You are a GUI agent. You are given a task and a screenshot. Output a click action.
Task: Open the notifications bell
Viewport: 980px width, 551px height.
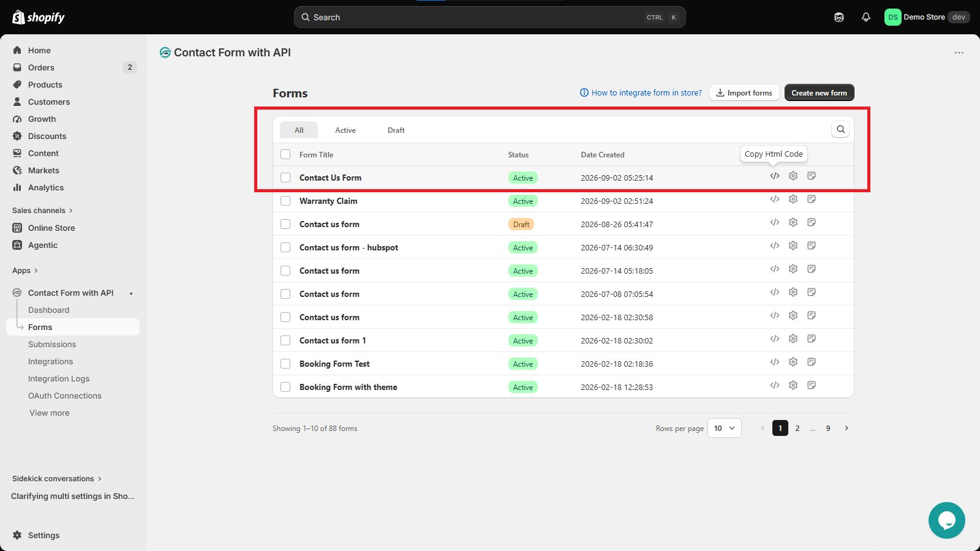point(866,17)
